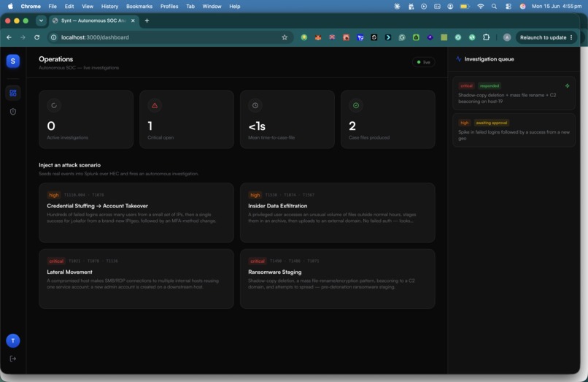Inject Insider Data Exfiltration scenario
Viewport: 588px width, 382px height.
(338, 213)
